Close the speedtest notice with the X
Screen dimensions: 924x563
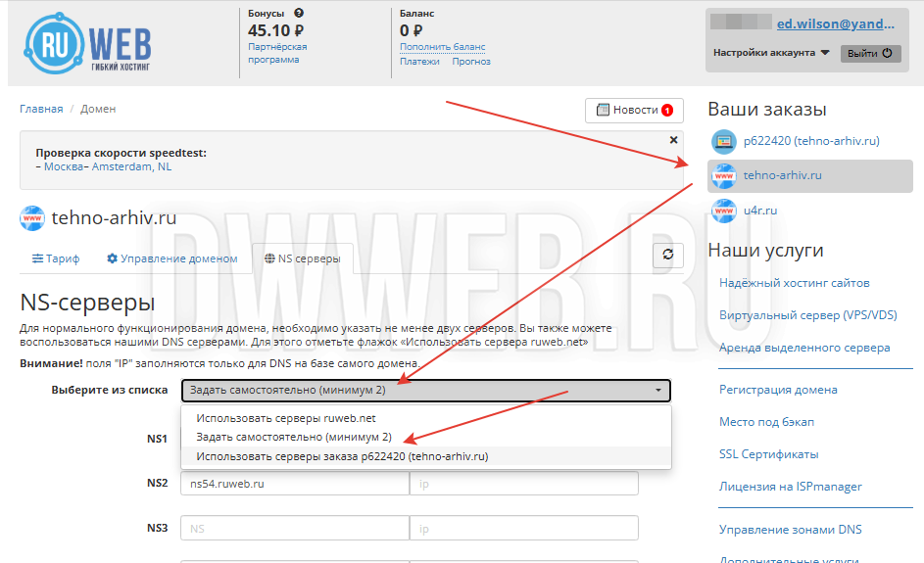(x=673, y=140)
